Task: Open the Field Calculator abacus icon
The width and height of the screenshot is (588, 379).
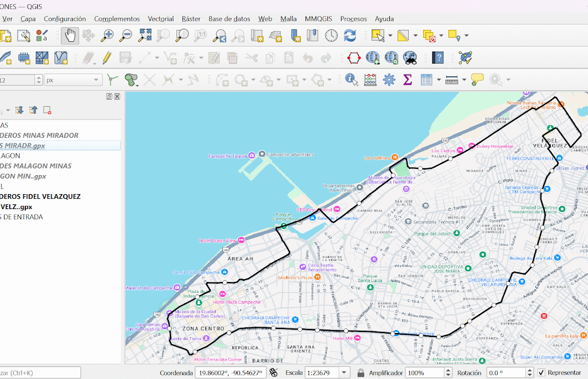Action: 370,79
